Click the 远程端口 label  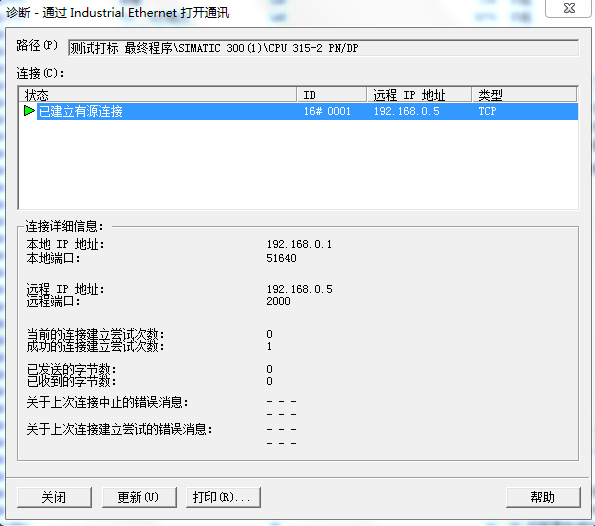53,301
